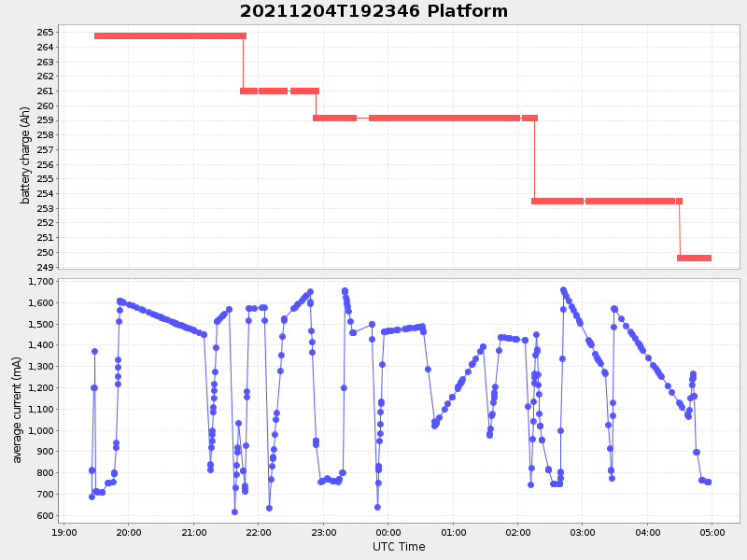This screenshot has height=560, width=747.
Task: Click the 600 current tick label
Action: coord(45,516)
